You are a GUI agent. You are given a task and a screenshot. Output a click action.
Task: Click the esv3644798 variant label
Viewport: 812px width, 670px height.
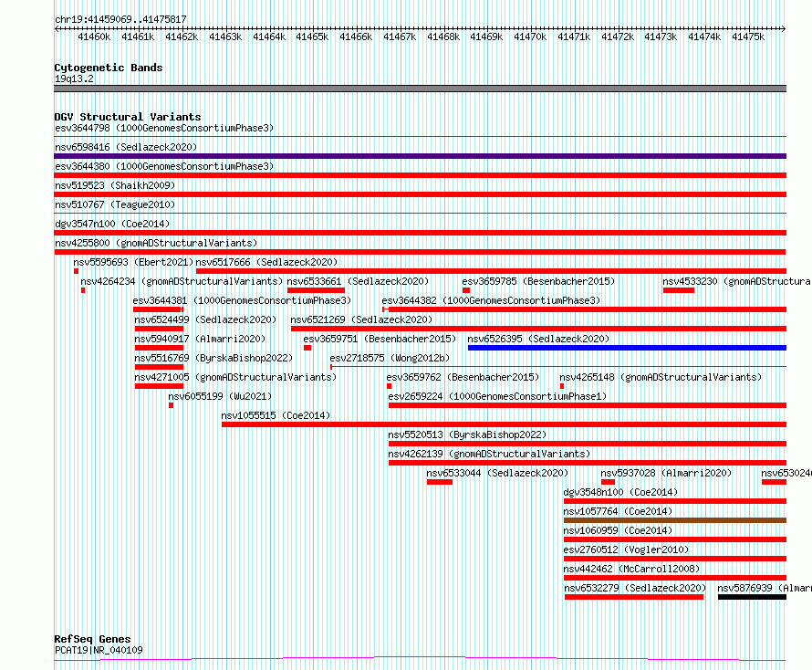pyautogui.click(x=164, y=128)
